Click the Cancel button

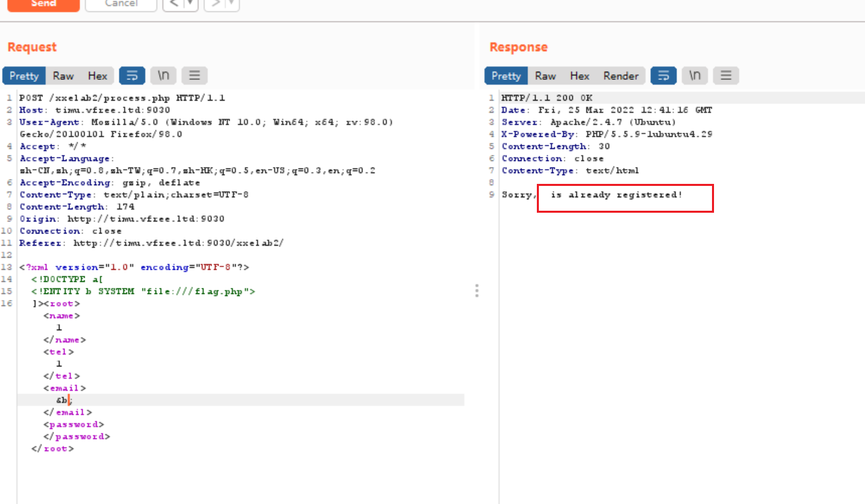pyautogui.click(x=121, y=4)
